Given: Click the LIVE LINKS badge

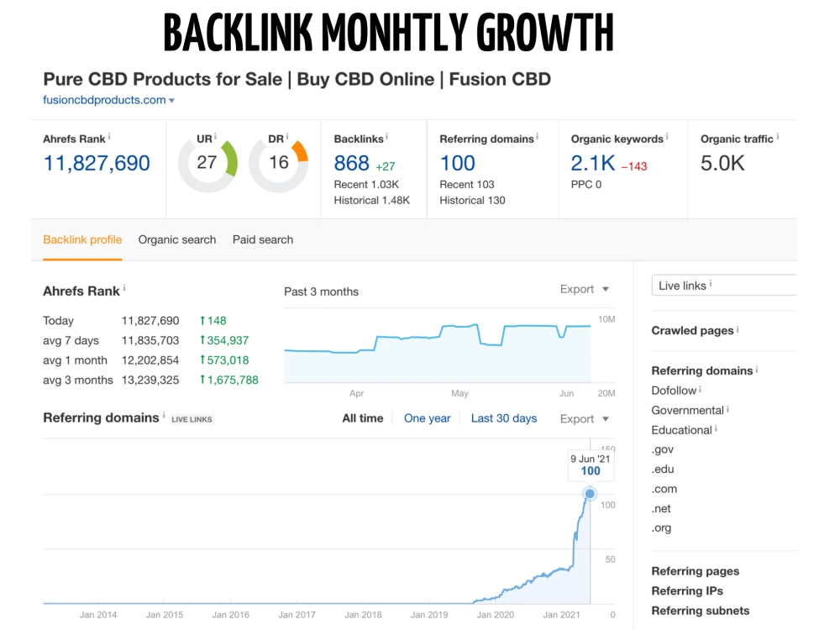Looking at the screenshot, I should (x=192, y=419).
